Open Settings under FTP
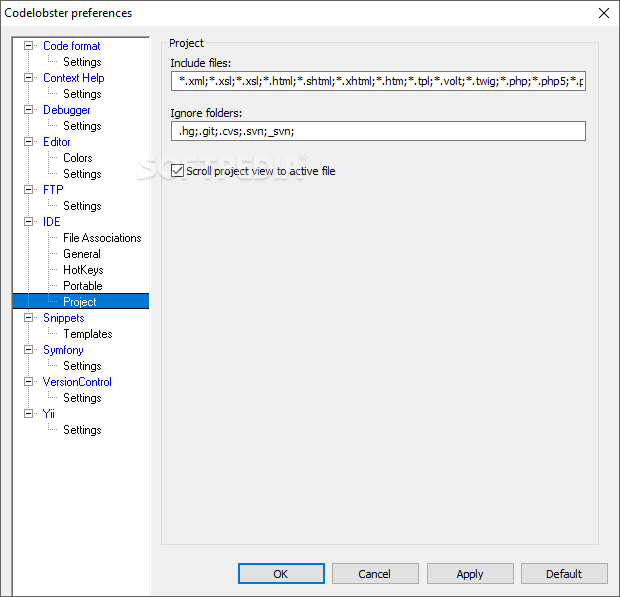The image size is (620, 597). [82, 206]
